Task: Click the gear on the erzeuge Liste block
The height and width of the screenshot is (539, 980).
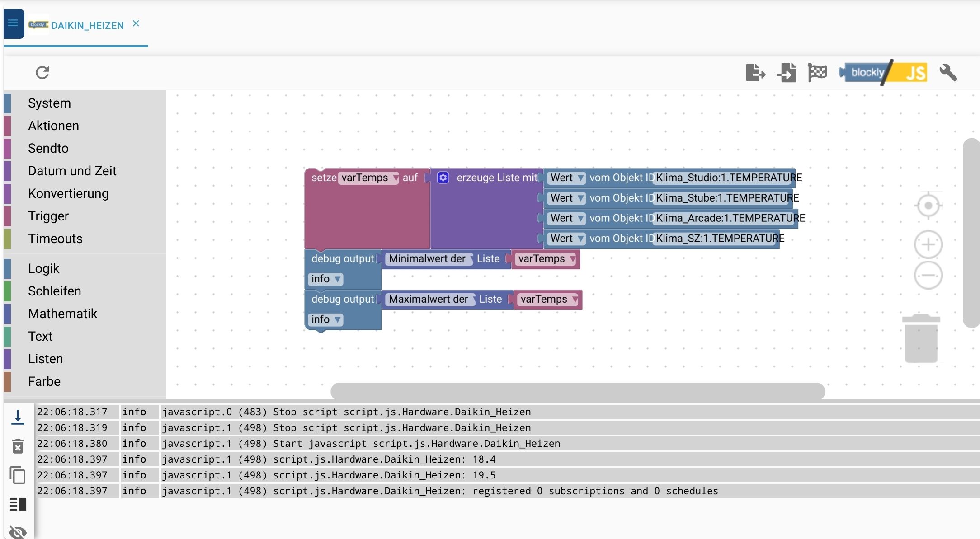Action: (x=443, y=178)
